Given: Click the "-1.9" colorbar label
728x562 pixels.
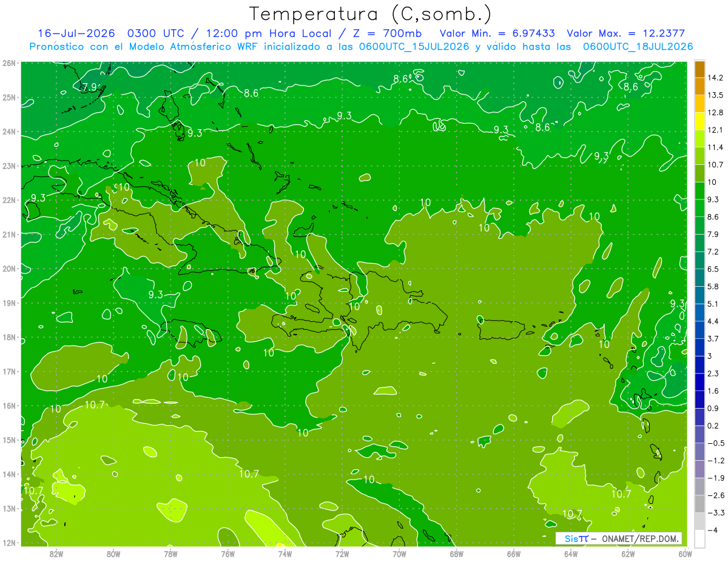Looking at the screenshot, I should tap(716, 478).
